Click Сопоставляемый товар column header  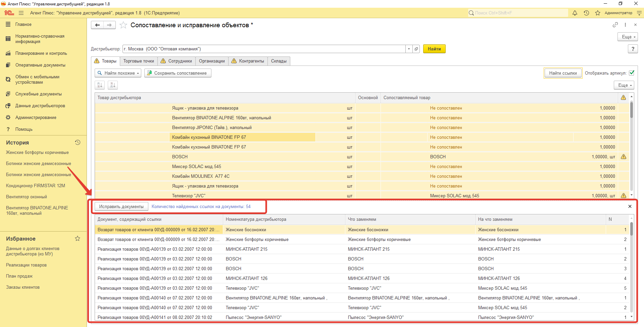tap(499, 98)
